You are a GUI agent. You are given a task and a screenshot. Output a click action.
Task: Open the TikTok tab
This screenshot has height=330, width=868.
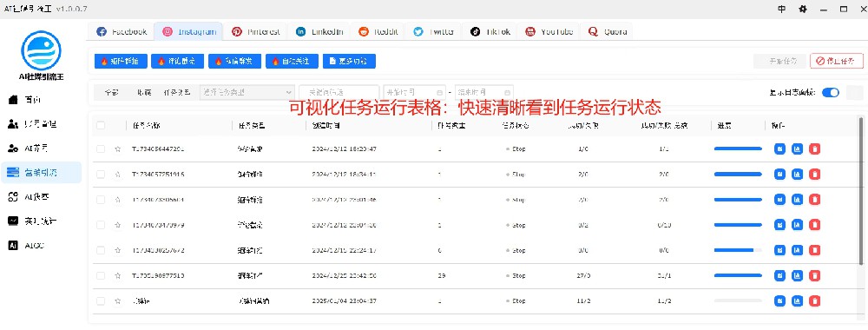click(x=490, y=31)
